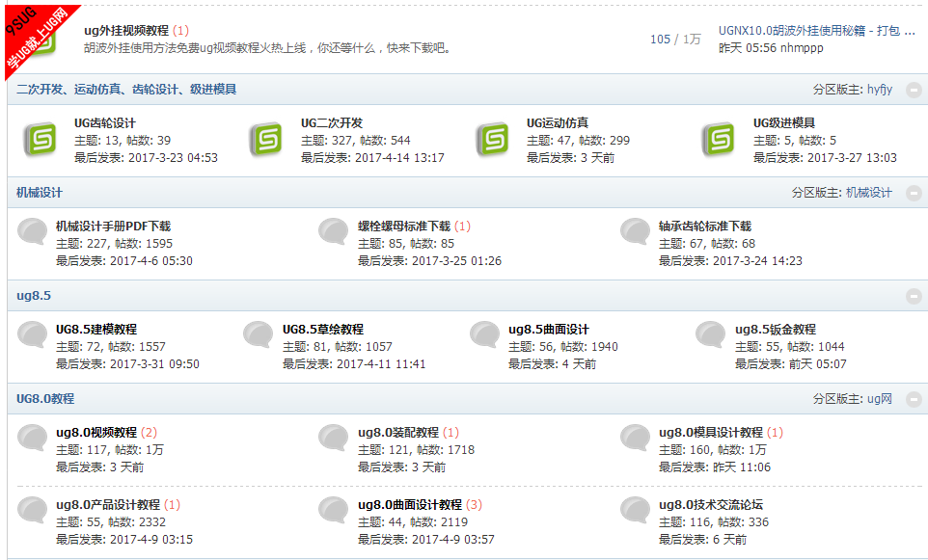
Task: Open the ug8.5 category header link
Action: tap(34, 296)
